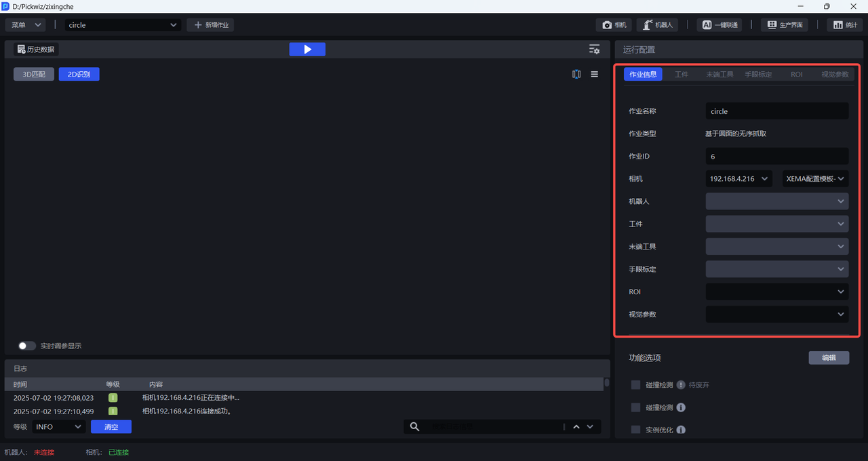Click the 清空 clear log button

click(111, 427)
